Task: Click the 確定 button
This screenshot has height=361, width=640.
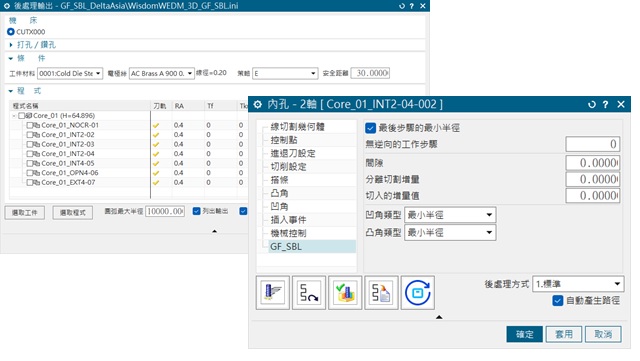Action: tap(524, 334)
